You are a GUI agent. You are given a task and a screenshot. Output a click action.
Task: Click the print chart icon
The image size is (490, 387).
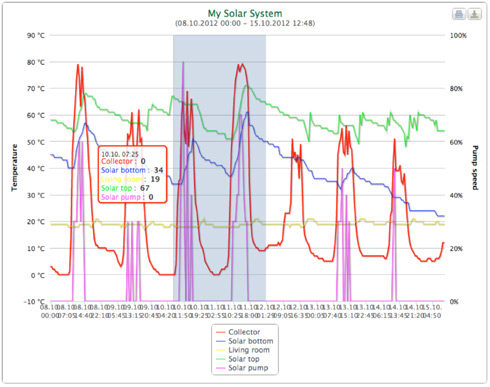click(459, 14)
